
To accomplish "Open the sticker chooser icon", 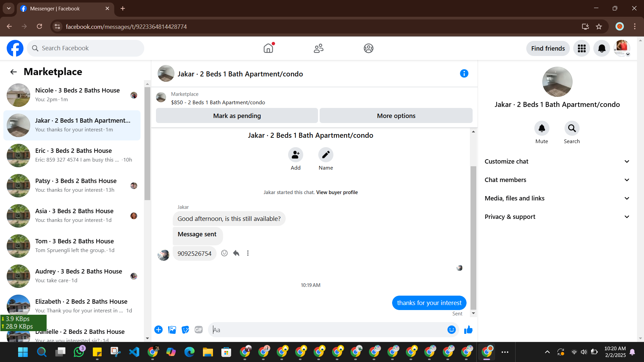I will click(x=185, y=330).
